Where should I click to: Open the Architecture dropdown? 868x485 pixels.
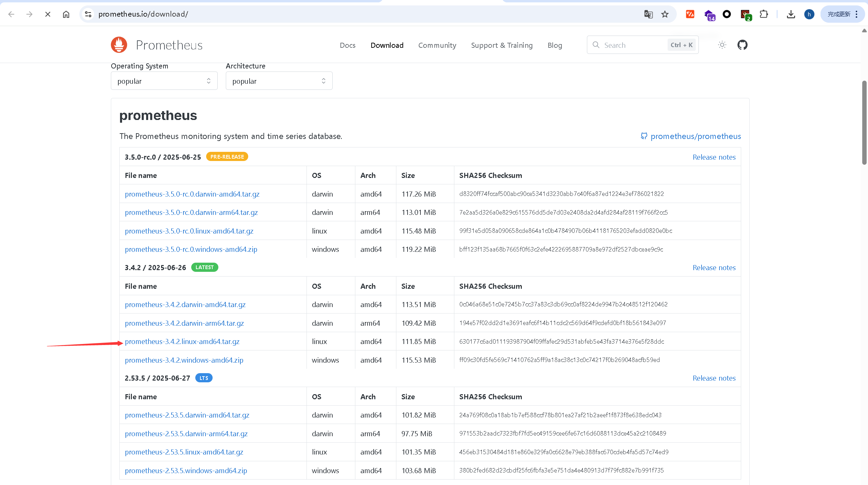[279, 81]
